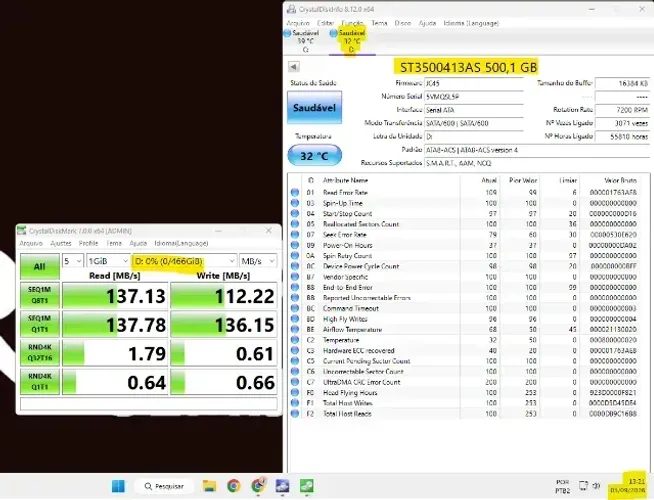Click the 55810 horas power-on hours field
The image size is (654, 500).
622,136
